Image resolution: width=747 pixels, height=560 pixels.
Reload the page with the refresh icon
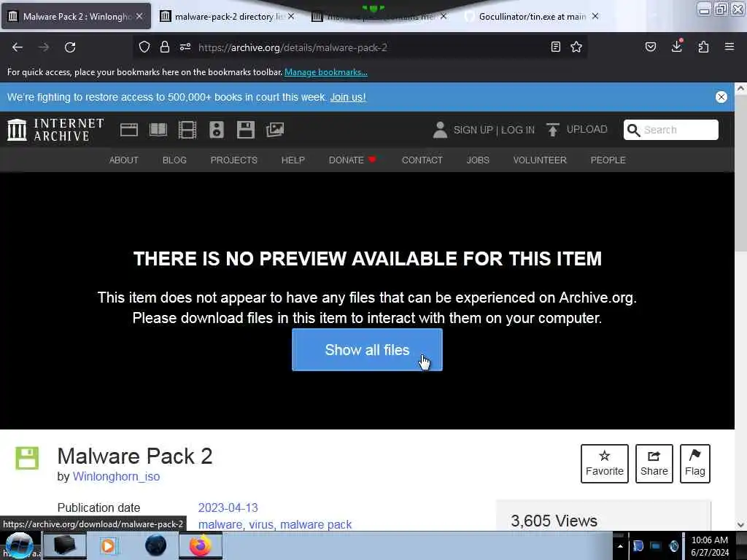[70, 47]
